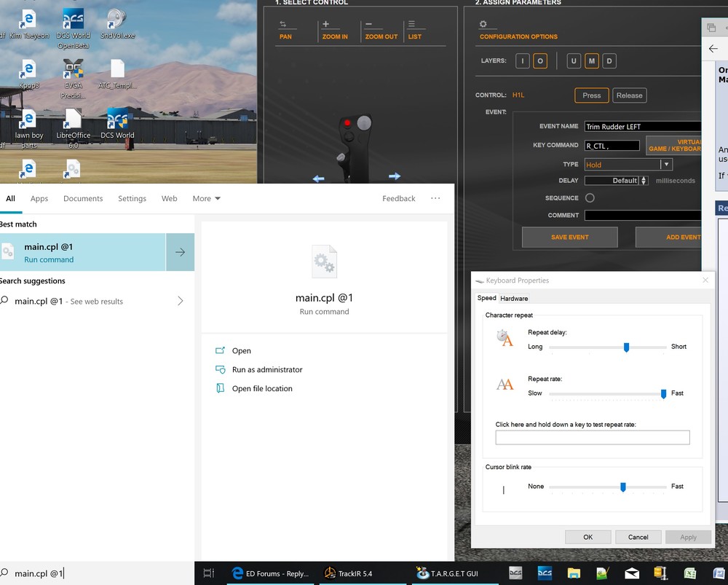Expand main.cpl web results chevron

tap(180, 301)
